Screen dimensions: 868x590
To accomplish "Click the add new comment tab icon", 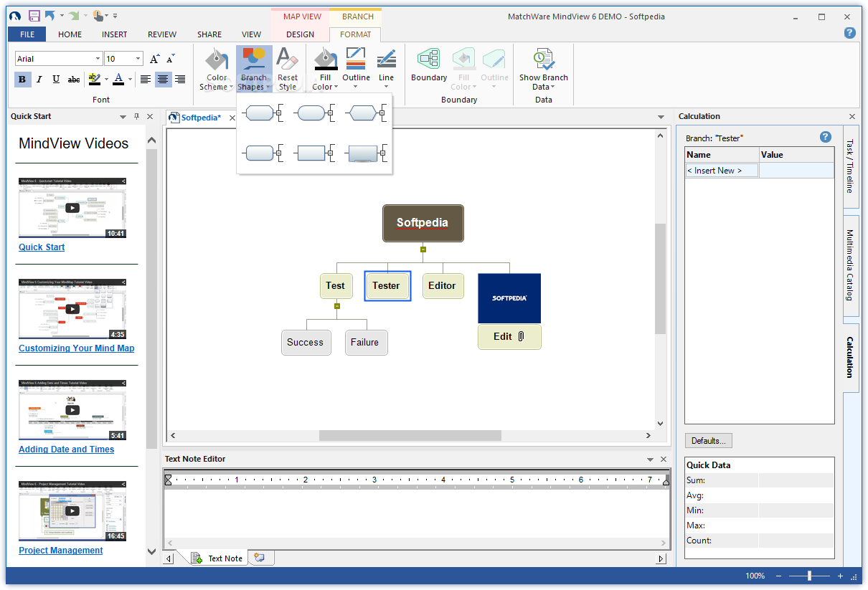I will point(260,558).
